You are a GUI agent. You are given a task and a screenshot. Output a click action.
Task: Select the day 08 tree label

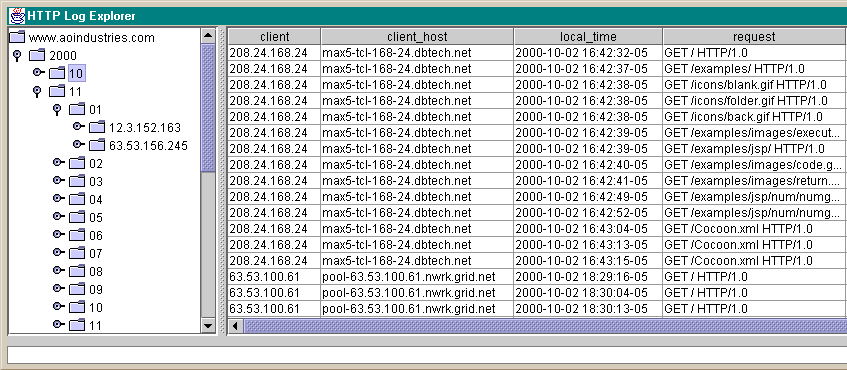(x=96, y=272)
